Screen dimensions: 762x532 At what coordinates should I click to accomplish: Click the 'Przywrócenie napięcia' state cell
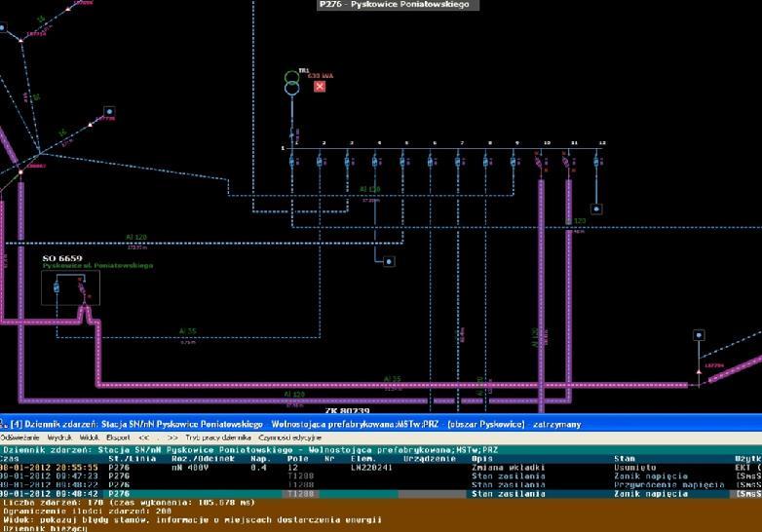pyautogui.click(x=668, y=485)
